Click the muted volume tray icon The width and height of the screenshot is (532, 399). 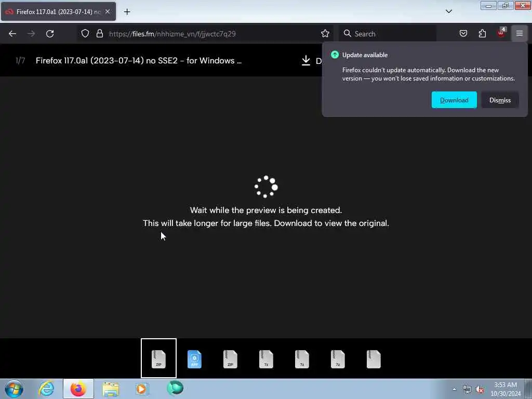tap(480, 389)
